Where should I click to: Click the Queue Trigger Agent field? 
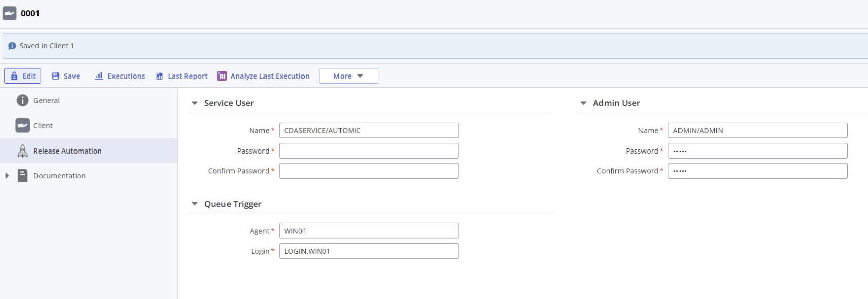tap(369, 231)
